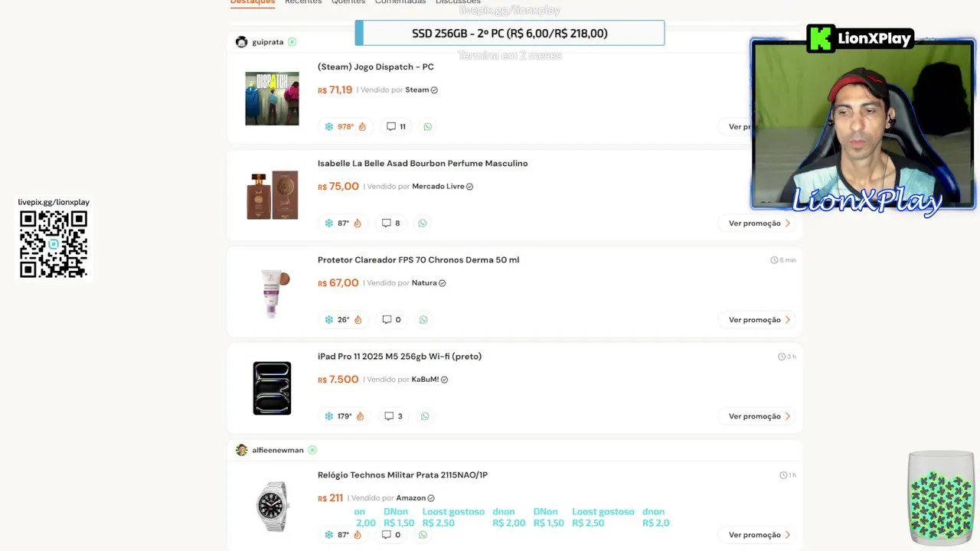Open Relógio Technos Militar Prata title
This screenshot has width=980, height=551.
403,474
